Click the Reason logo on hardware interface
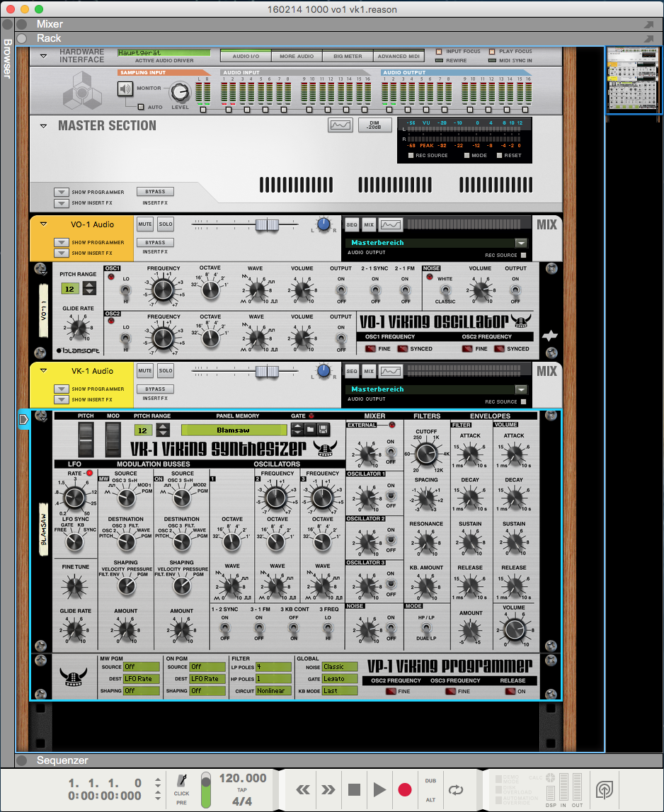 click(x=82, y=91)
